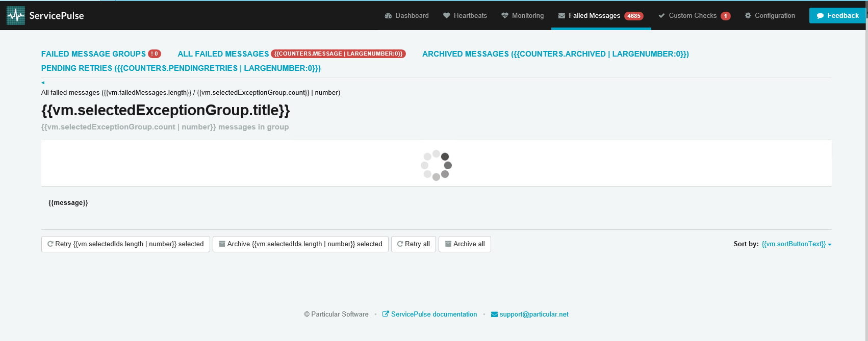Click the 4685 failed messages badge
The height and width of the screenshot is (341, 868).
point(634,16)
